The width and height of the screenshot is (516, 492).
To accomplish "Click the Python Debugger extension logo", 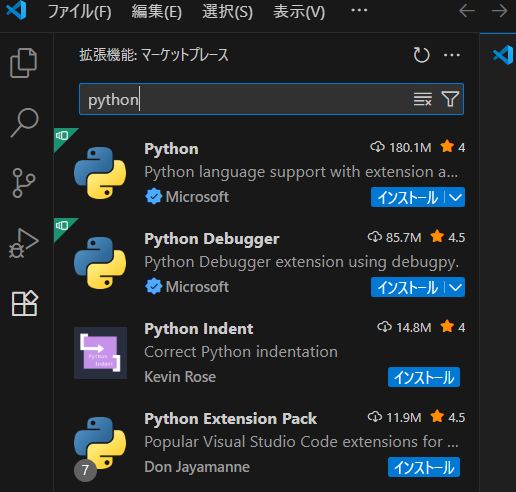I will click(100, 263).
